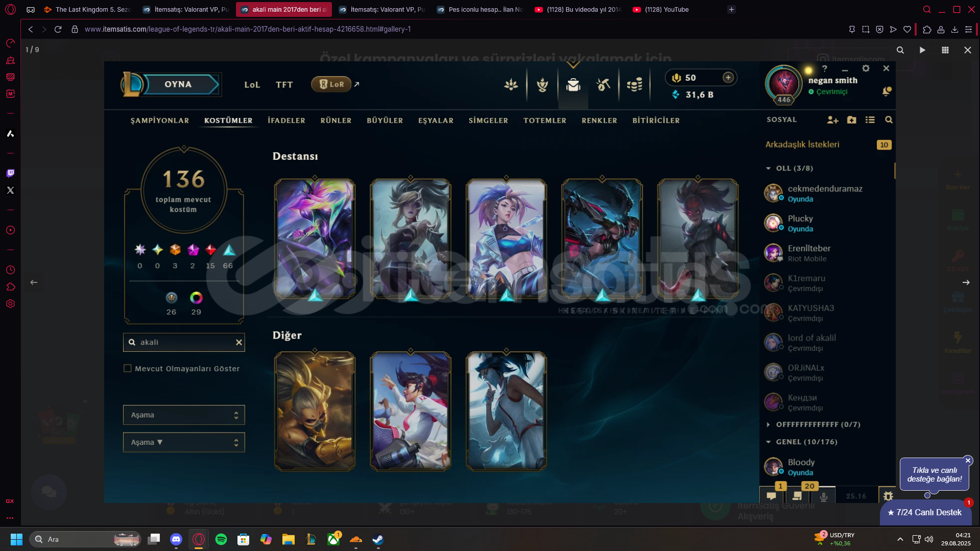Screen dimensions: 980x551
Task: Reload the page in browser toolbar
Action: coord(58,30)
